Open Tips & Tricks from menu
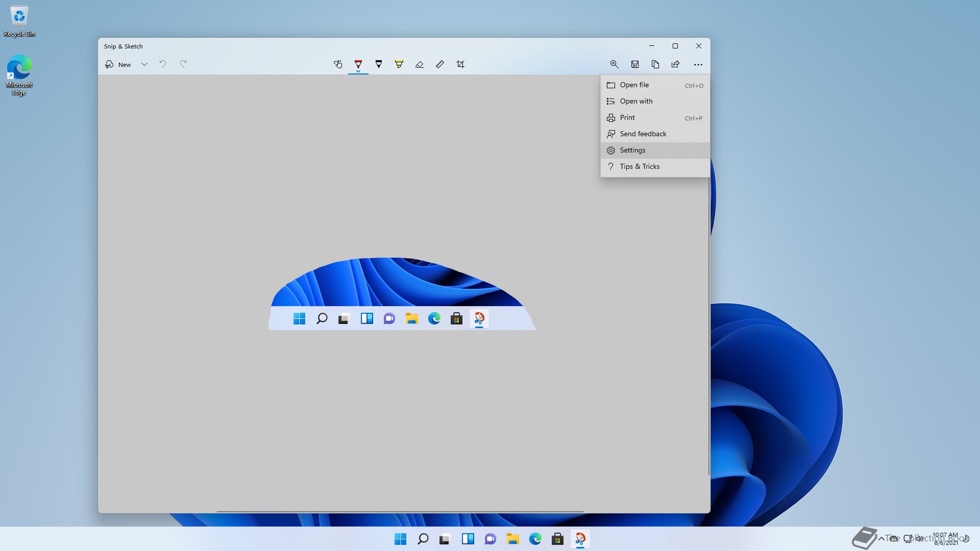This screenshot has height=551, width=980. [655, 167]
